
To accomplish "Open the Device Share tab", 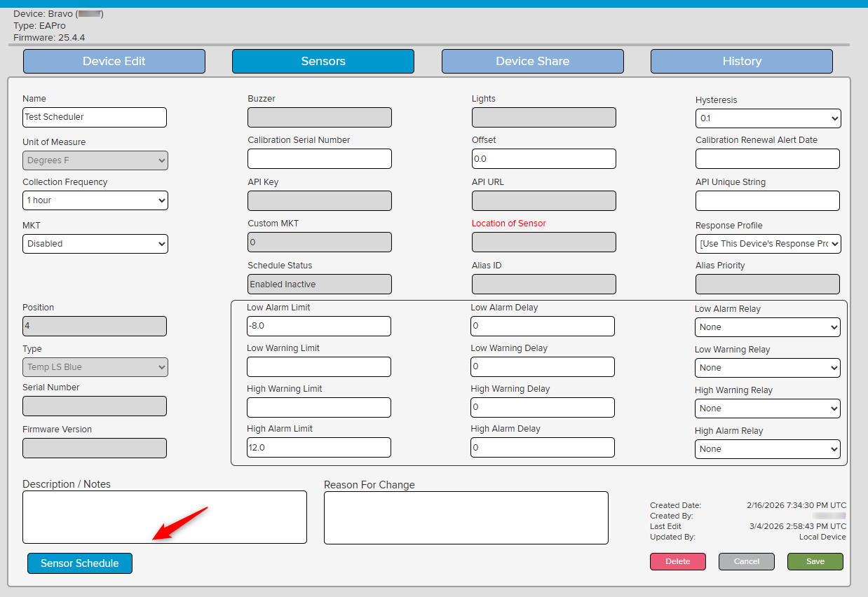I will click(532, 62).
